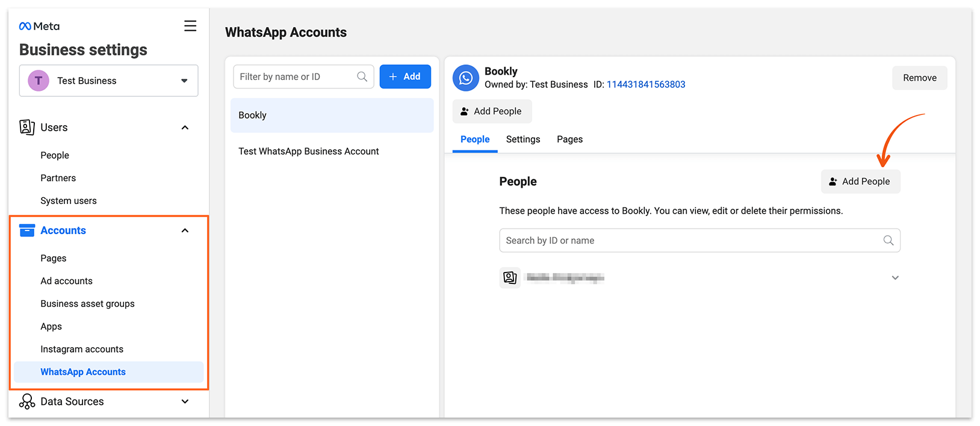Open the Test Business dropdown

pyautogui.click(x=109, y=81)
